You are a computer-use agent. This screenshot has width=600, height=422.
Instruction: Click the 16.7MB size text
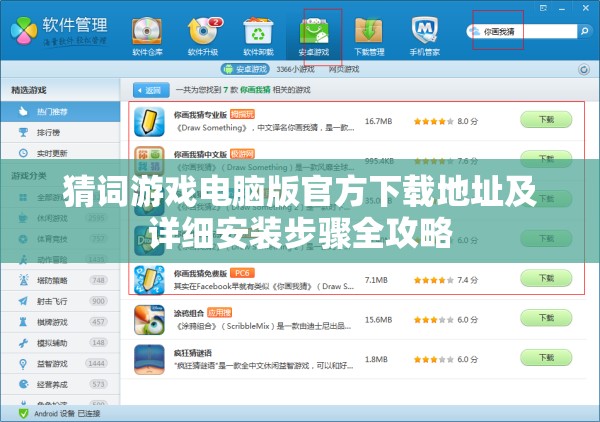378,121
